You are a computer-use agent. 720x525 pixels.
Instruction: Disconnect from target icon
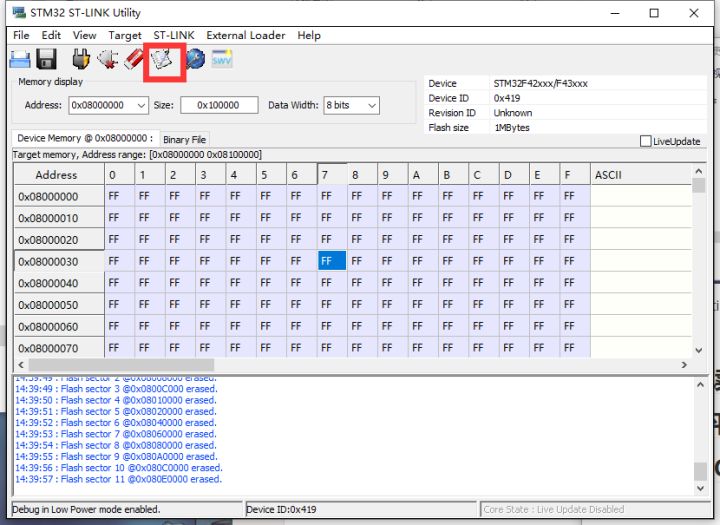click(107, 59)
